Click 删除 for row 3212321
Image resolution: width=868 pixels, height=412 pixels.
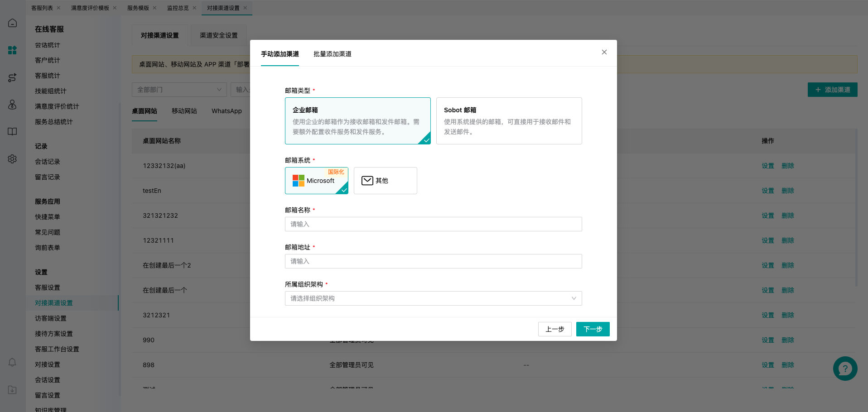(788, 315)
